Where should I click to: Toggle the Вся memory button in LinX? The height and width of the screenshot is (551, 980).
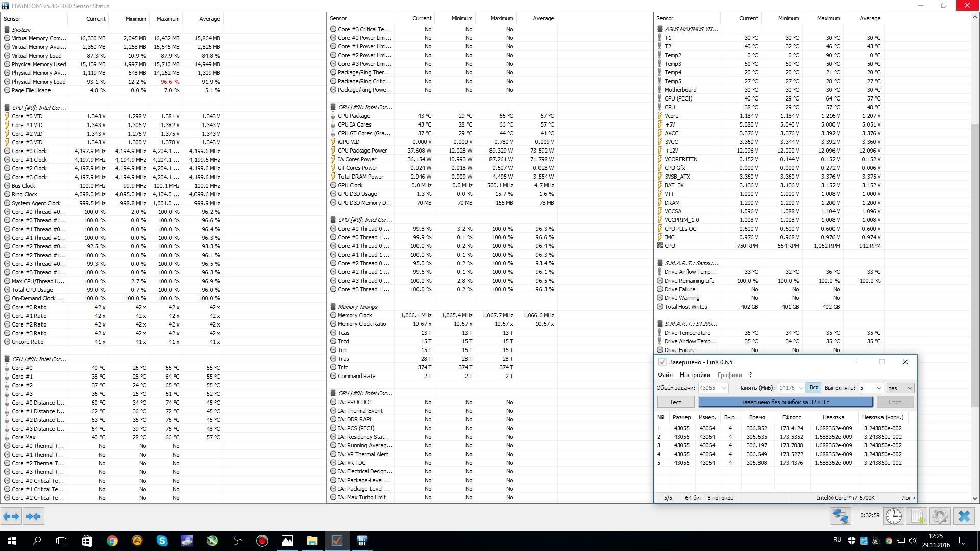[x=814, y=388]
